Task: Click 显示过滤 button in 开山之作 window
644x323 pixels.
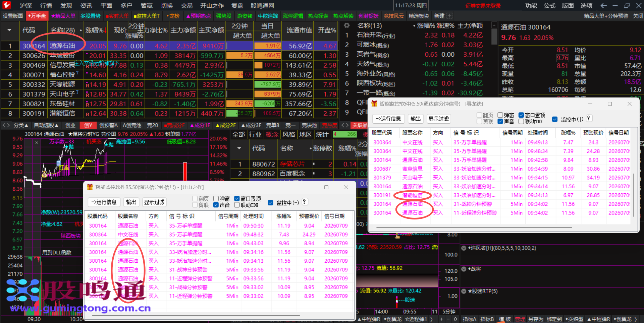Action: tap(154, 202)
